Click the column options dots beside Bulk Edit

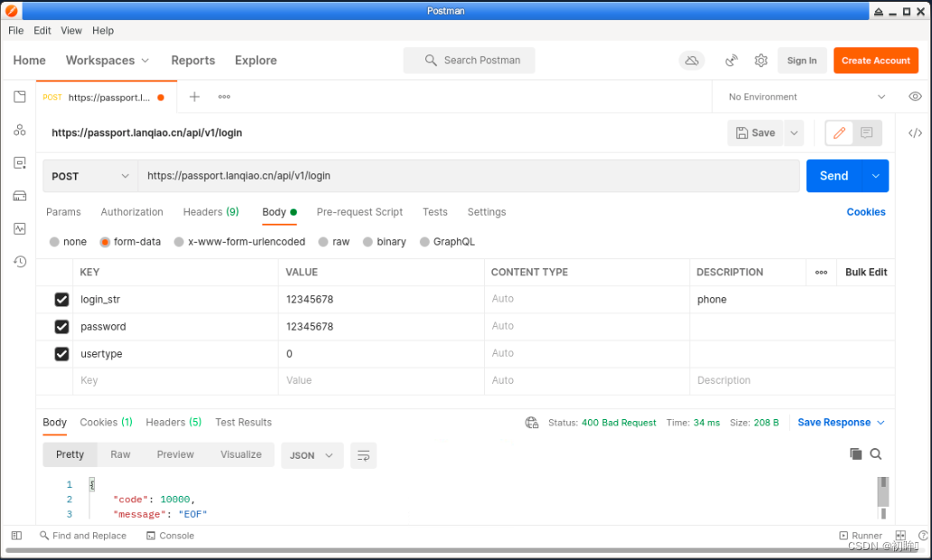click(821, 272)
